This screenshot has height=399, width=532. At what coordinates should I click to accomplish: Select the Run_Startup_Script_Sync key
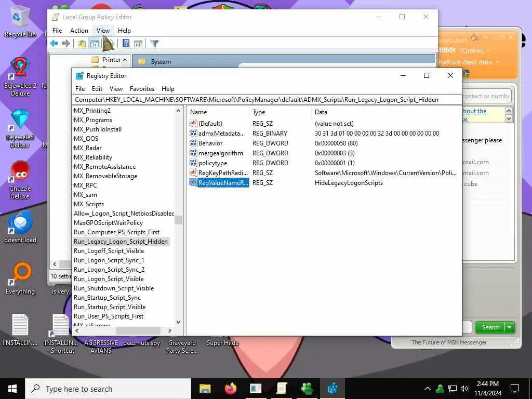[x=107, y=298]
